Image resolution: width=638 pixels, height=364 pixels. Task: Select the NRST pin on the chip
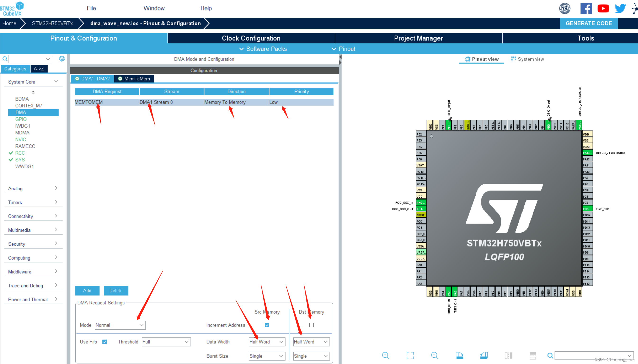pos(421,215)
